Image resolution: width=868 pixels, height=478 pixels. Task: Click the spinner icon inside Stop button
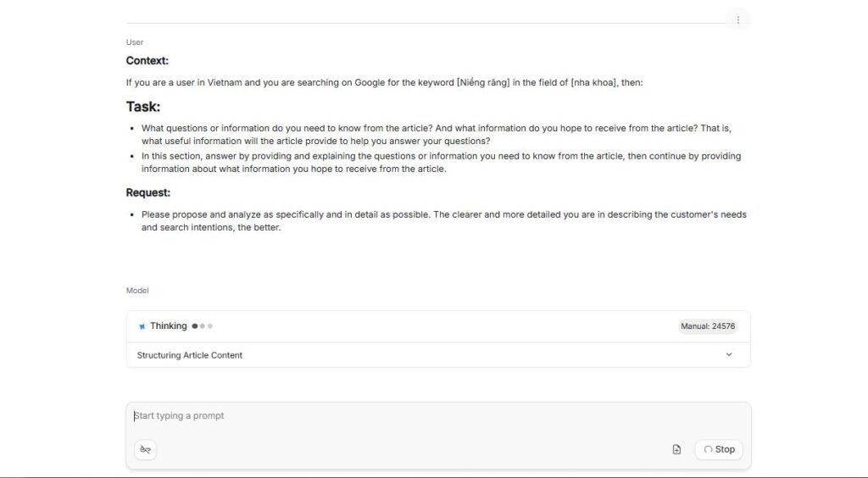[x=708, y=449]
